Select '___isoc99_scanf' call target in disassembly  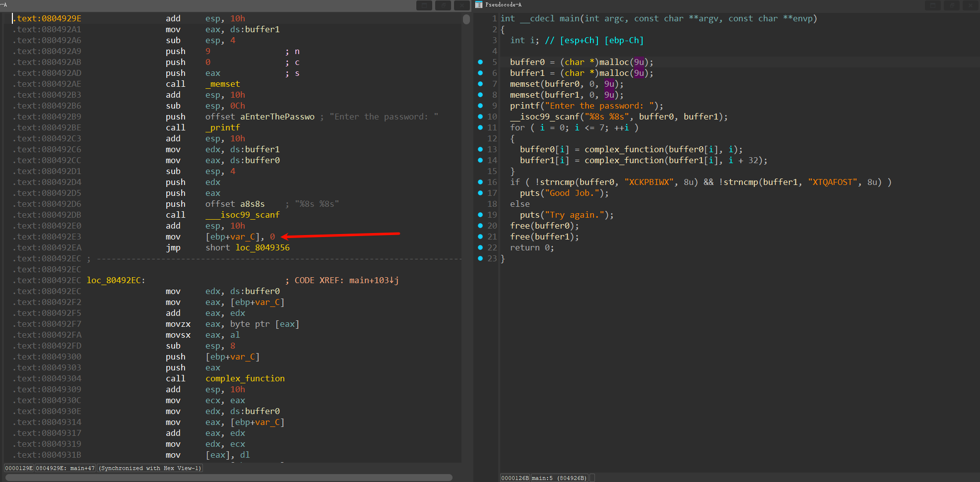(243, 215)
